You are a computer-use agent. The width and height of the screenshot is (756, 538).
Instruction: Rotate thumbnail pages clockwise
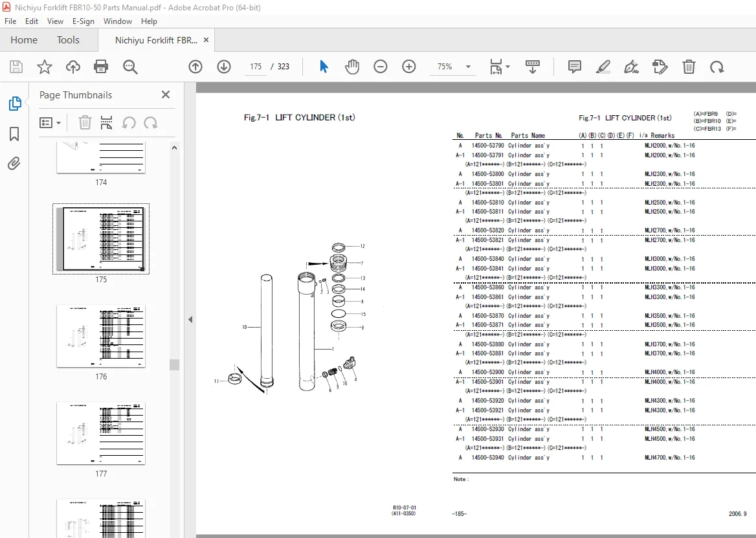pos(151,123)
